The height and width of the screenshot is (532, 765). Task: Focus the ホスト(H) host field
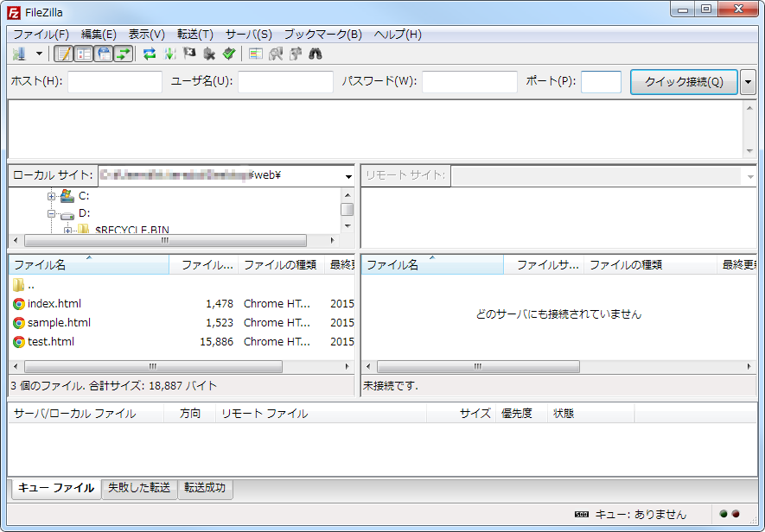115,81
